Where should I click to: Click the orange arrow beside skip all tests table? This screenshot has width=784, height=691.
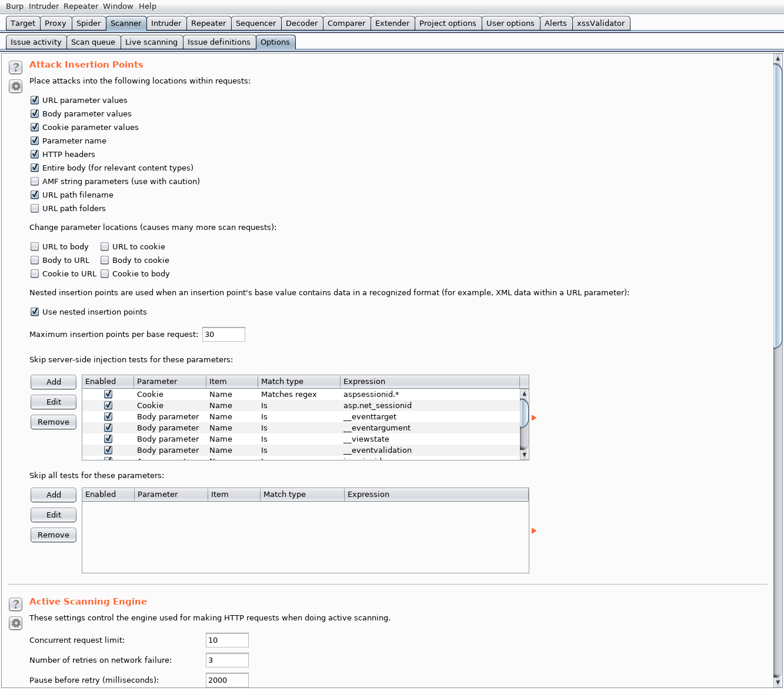(x=534, y=531)
